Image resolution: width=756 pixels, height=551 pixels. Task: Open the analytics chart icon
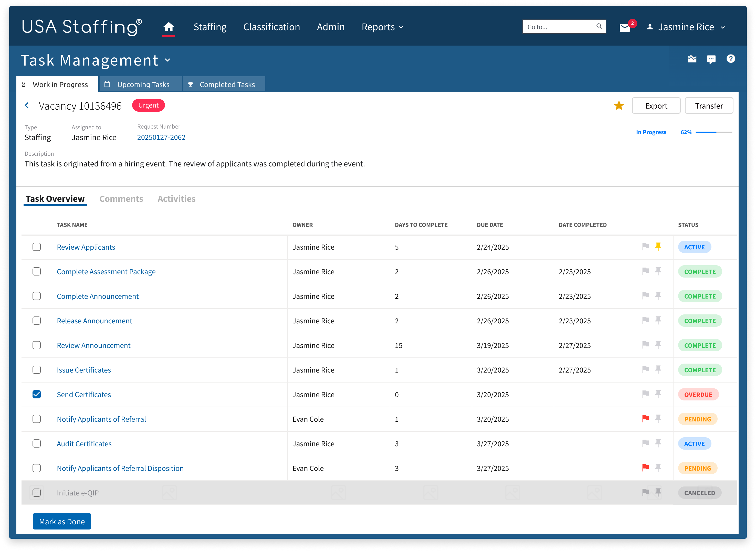tap(692, 59)
